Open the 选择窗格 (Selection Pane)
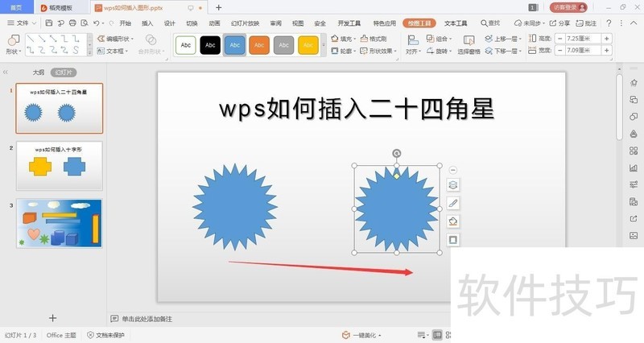This screenshot has width=644, height=343. pos(469,44)
